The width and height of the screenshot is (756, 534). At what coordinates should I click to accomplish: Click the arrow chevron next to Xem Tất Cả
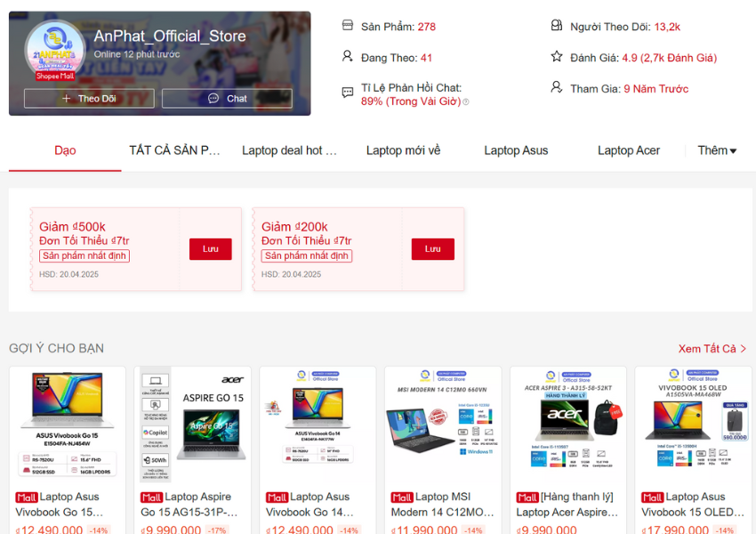point(743,349)
